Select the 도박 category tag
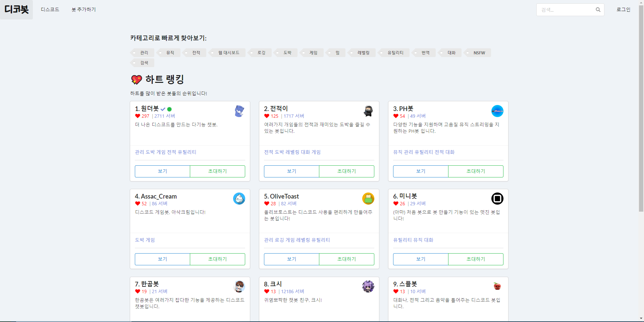Image resolution: width=644 pixels, height=322 pixels. click(x=285, y=53)
